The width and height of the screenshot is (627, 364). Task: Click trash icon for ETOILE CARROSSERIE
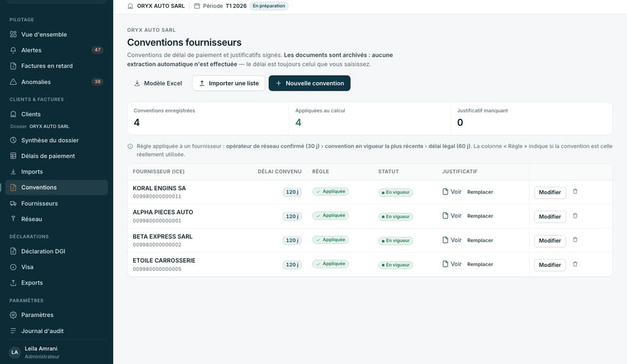tap(575, 264)
